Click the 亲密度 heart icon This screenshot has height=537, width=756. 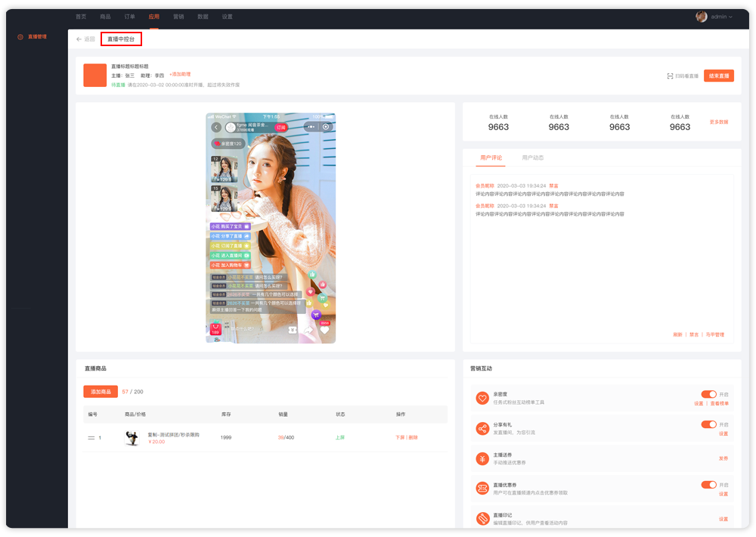(x=482, y=399)
